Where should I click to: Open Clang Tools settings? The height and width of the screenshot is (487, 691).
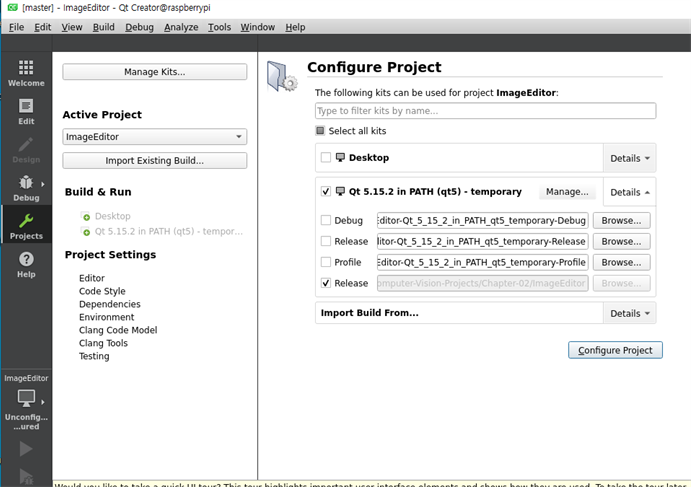click(103, 343)
